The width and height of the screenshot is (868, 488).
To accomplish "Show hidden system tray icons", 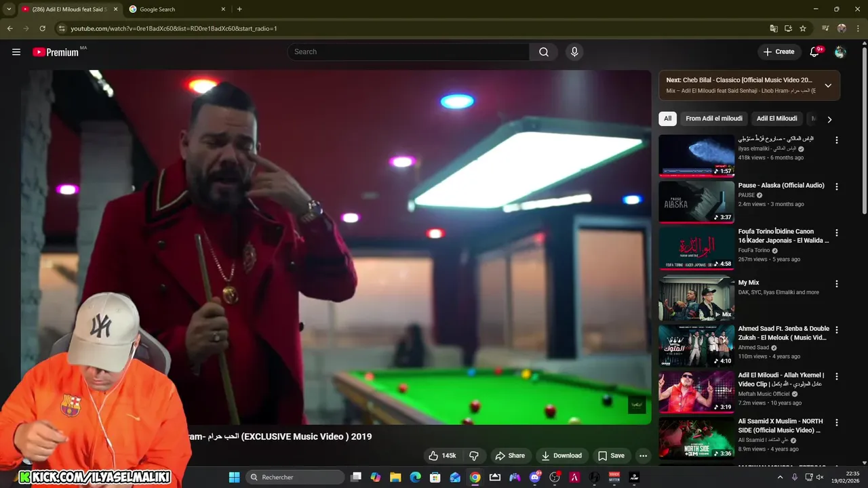I will point(780,477).
